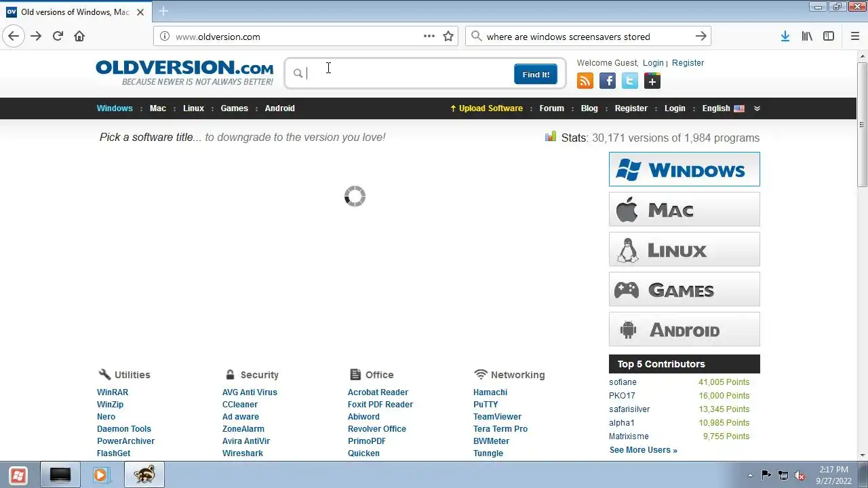Open contributor safarisilver's profile

coord(629,409)
